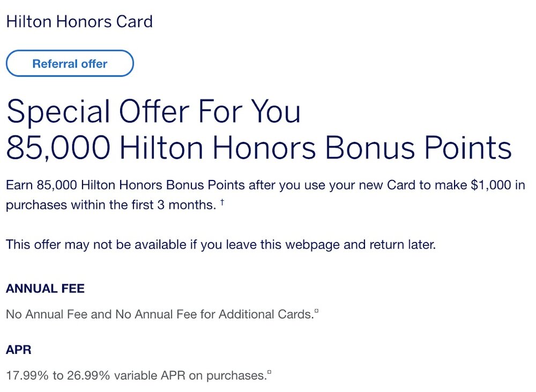Click the APR section heading

click(19, 350)
